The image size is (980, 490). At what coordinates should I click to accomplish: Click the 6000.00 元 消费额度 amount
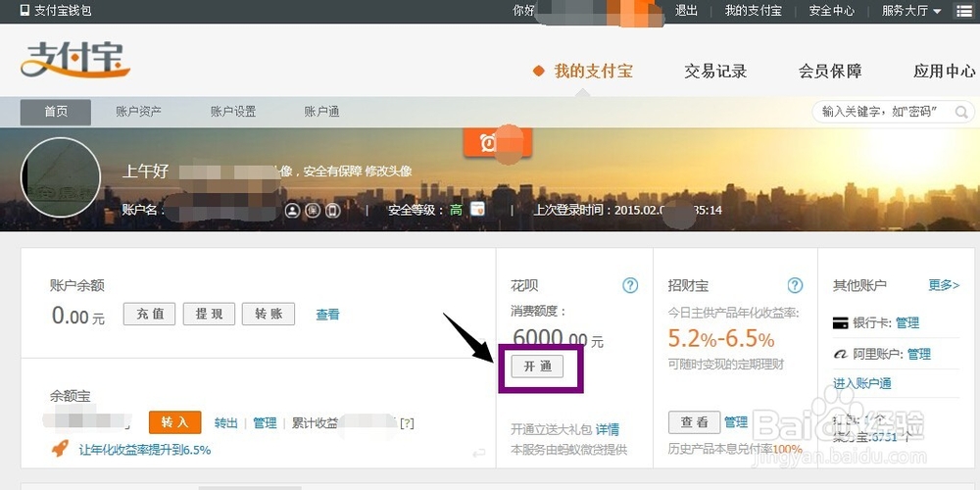(x=558, y=339)
